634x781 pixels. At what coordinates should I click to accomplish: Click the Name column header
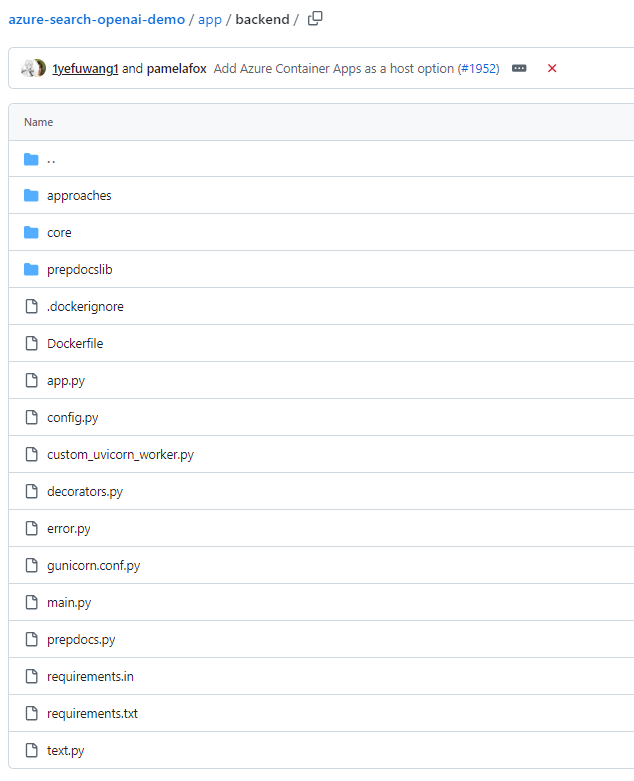coord(38,123)
